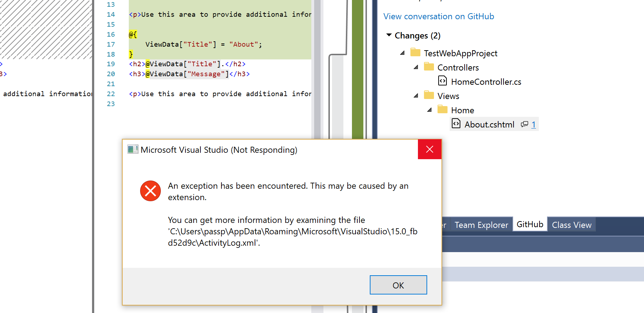This screenshot has width=644, height=313.
Task: Collapse the Controllers folder node
Action: [x=416, y=67]
